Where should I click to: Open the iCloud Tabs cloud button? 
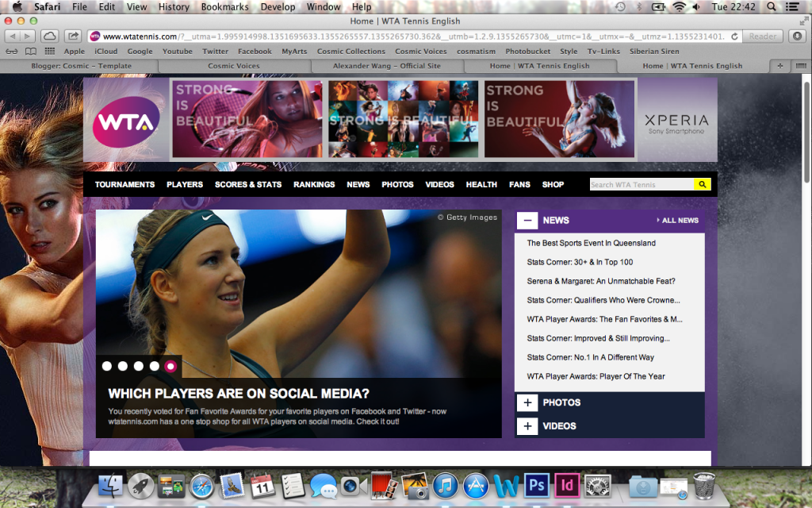[50, 37]
